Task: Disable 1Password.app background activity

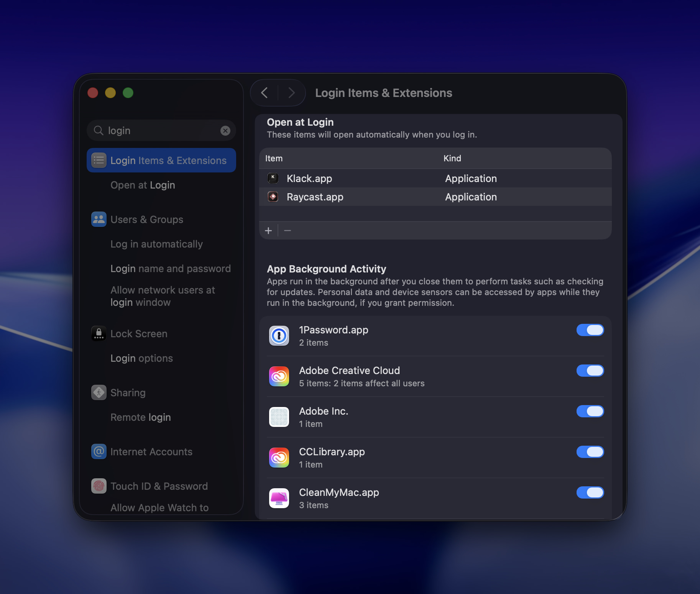Action: (590, 330)
